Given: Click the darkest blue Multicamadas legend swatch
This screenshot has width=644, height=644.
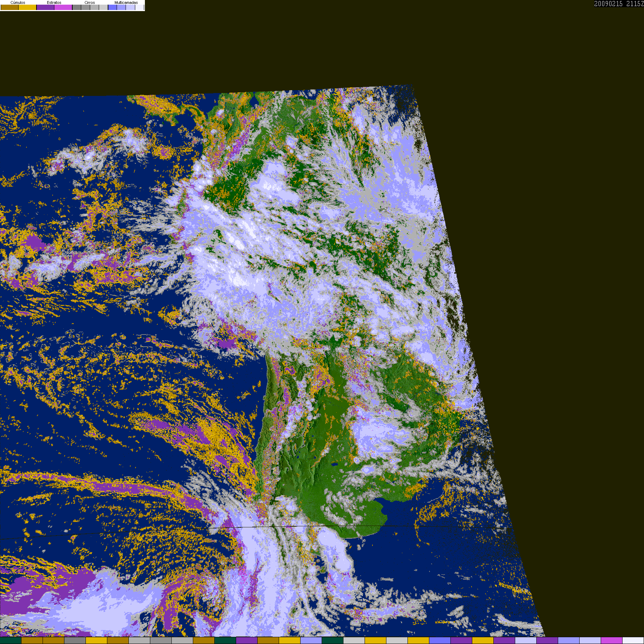Looking at the screenshot, I should tap(112, 8).
